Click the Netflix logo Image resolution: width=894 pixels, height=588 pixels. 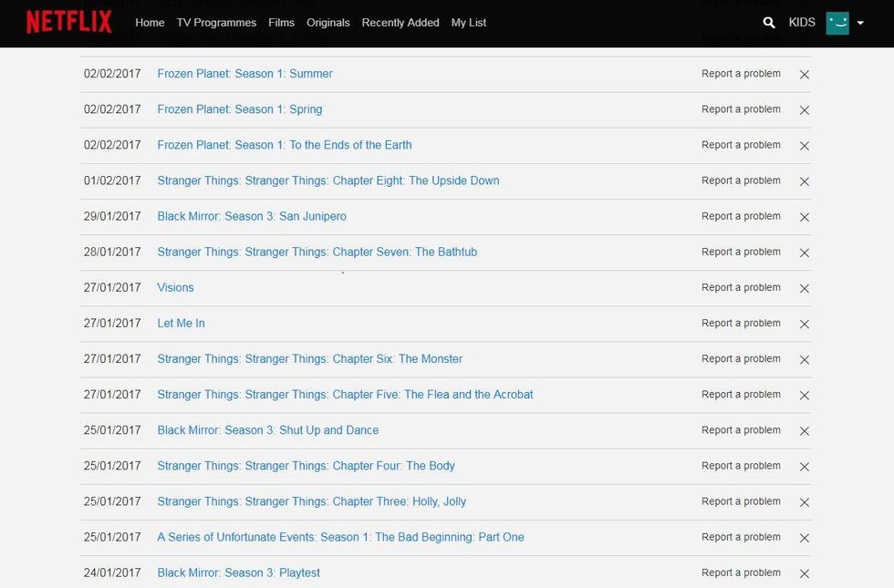pyautogui.click(x=69, y=22)
